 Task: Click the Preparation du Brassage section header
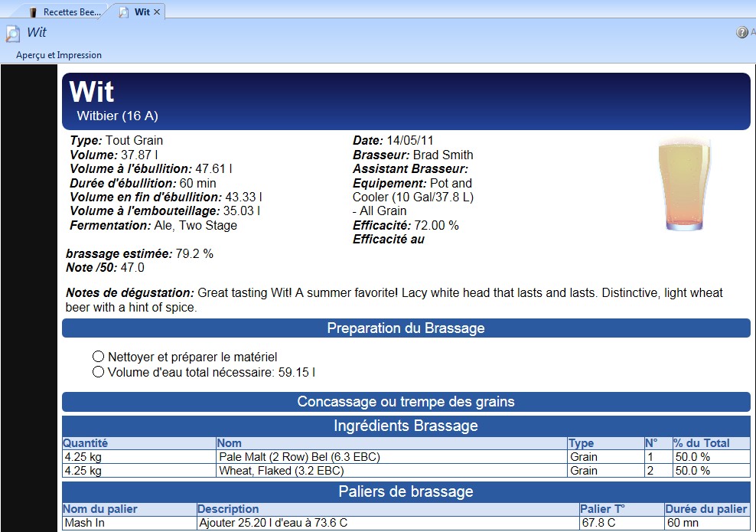pyautogui.click(x=406, y=328)
